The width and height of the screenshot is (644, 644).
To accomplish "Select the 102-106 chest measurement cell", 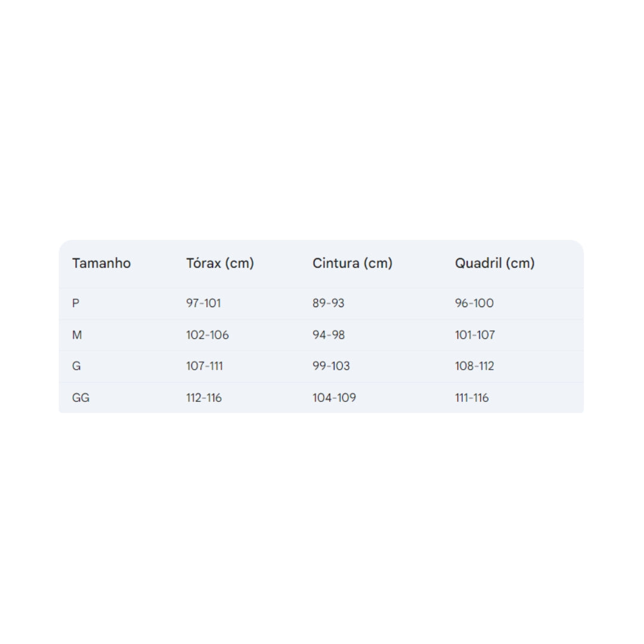I will coord(208,335).
